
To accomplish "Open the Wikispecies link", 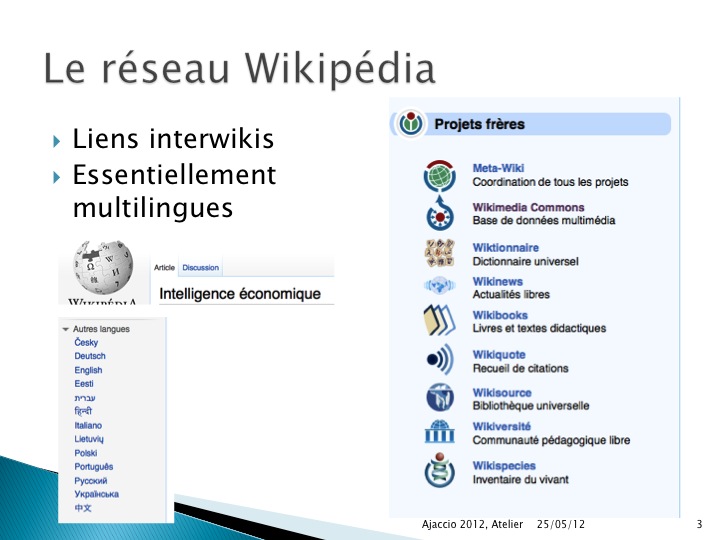I will tap(504, 466).
